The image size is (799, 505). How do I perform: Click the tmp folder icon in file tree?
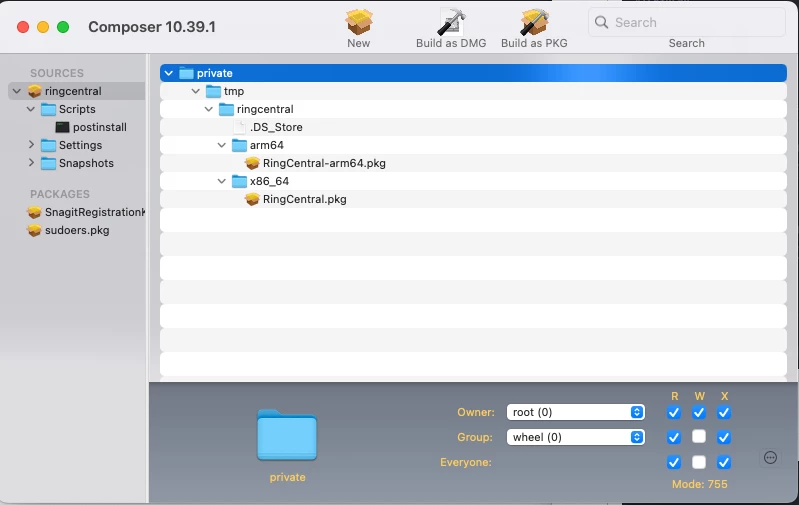(213, 91)
